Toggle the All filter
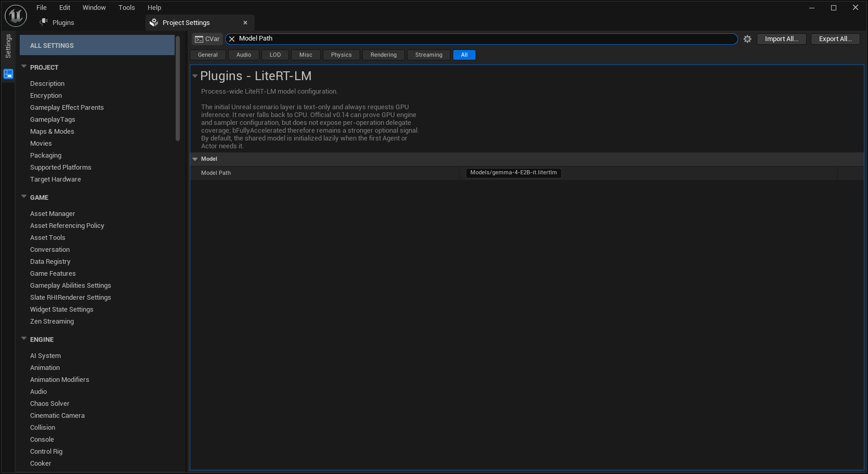 [464, 55]
